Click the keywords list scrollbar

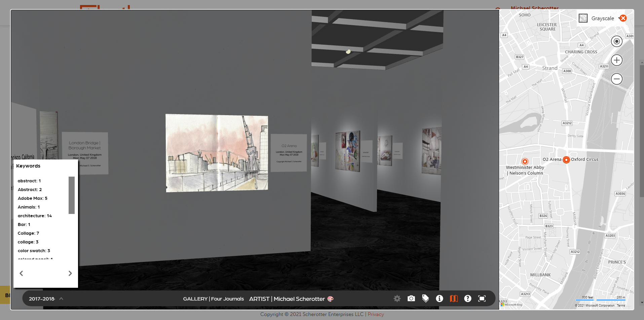pos(72,195)
